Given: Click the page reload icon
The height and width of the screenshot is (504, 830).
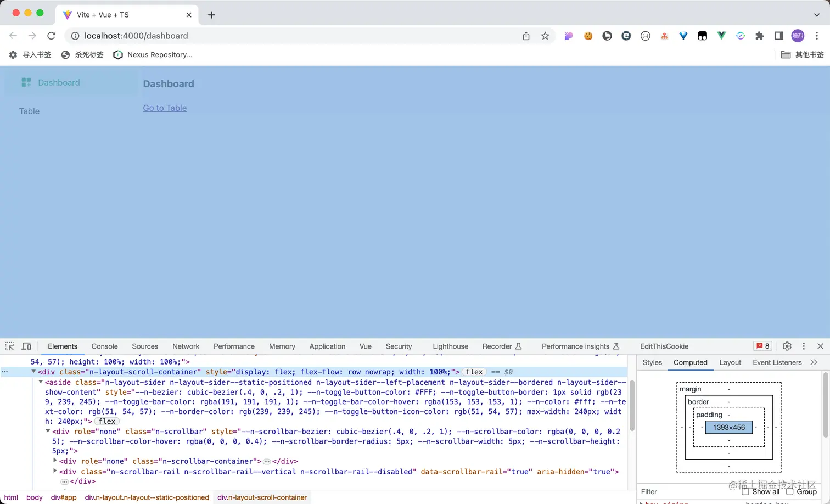Looking at the screenshot, I should pyautogui.click(x=51, y=36).
